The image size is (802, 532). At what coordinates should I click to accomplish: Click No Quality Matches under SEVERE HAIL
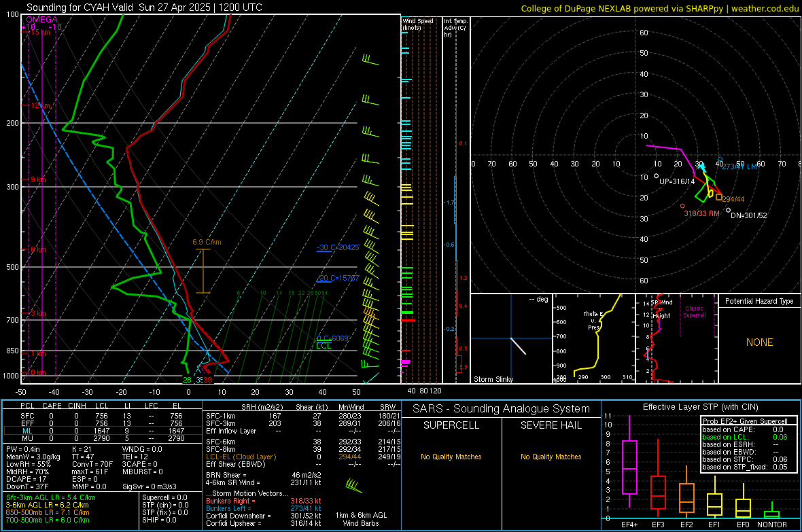coord(551,457)
